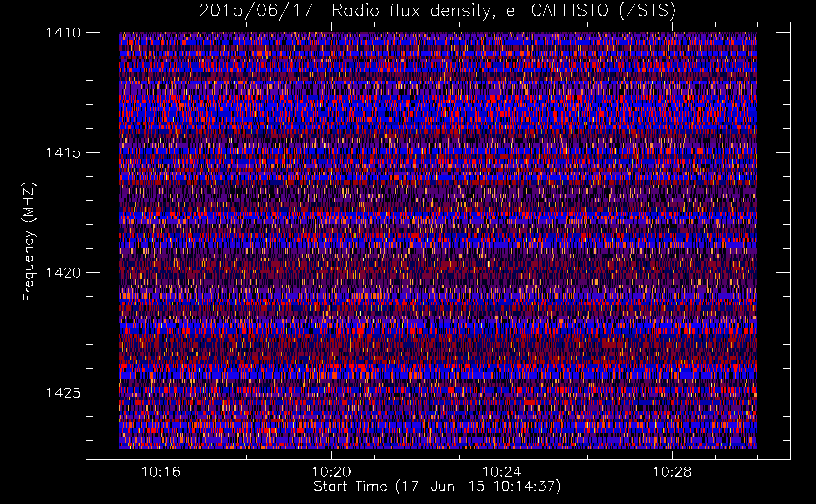Click the 10:24 time tick label
This screenshot has width=816, height=504.
[502, 472]
